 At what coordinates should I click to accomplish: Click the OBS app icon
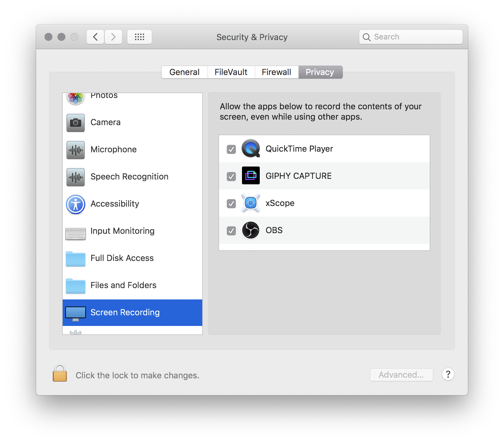[251, 230]
